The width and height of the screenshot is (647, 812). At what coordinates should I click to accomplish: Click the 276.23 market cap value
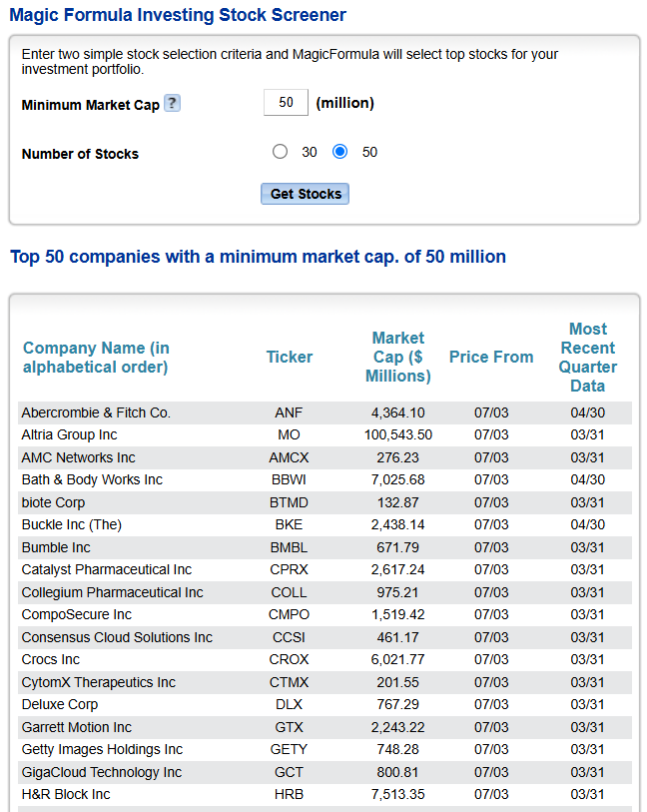398,457
